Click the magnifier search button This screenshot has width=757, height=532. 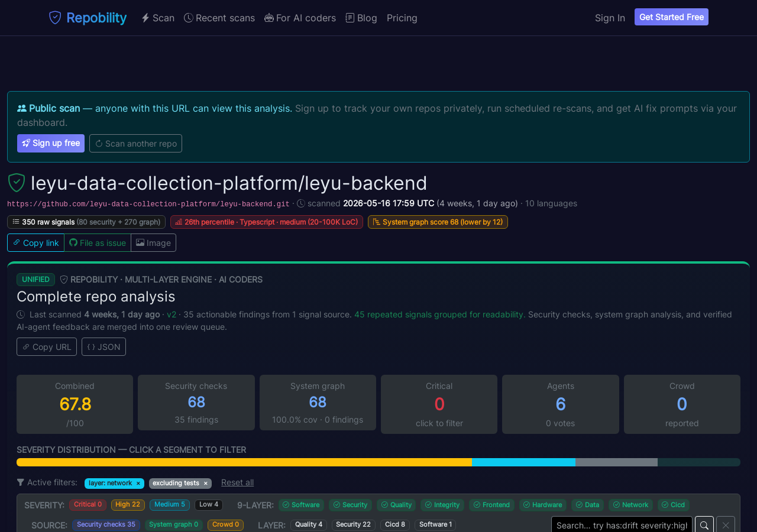(x=704, y=525)
